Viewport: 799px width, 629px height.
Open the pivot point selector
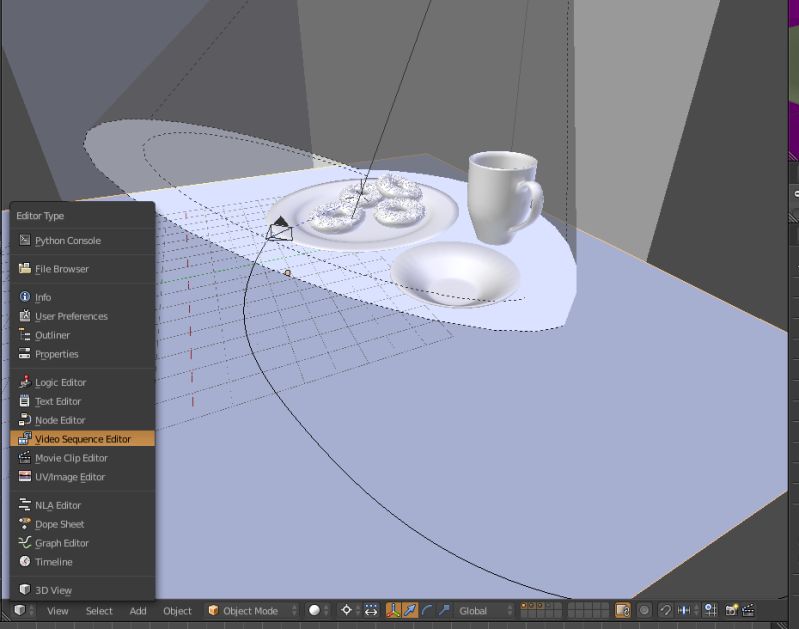coord(350,610)
